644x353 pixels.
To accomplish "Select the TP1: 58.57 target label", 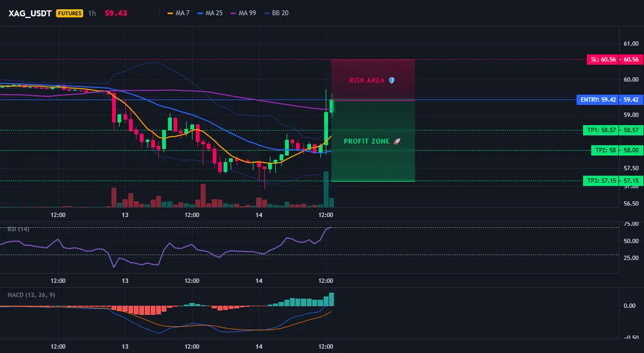I will 601,131.
